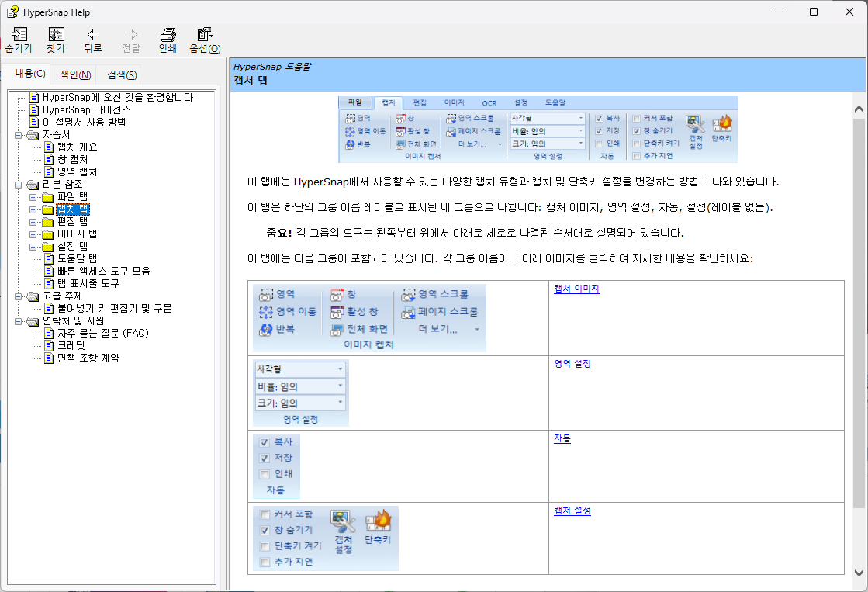Toggle 인쇄 checkbox in large 자동 group image
The height and width of the screenshot is (592, 868).
coord(265,474)
